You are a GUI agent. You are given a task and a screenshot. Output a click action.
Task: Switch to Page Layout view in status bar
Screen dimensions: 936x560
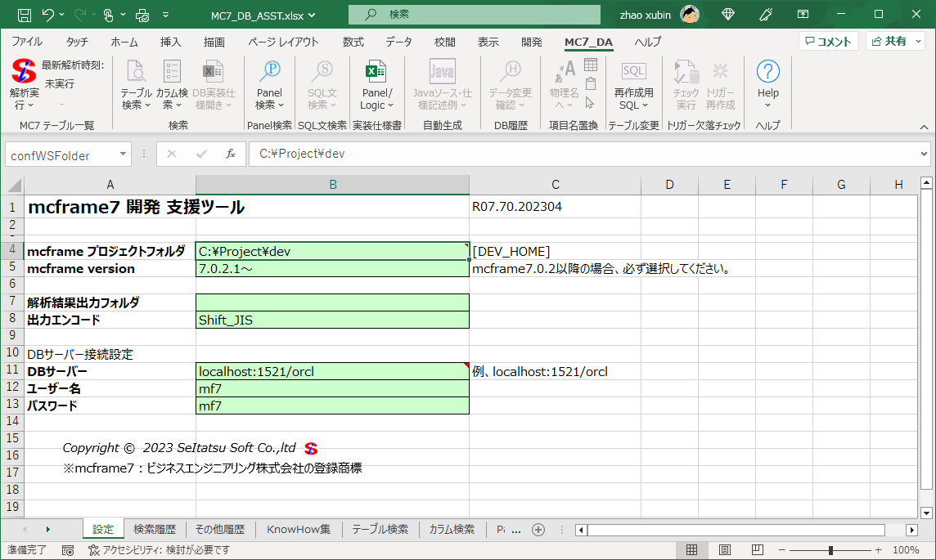(x=720, y=550)
